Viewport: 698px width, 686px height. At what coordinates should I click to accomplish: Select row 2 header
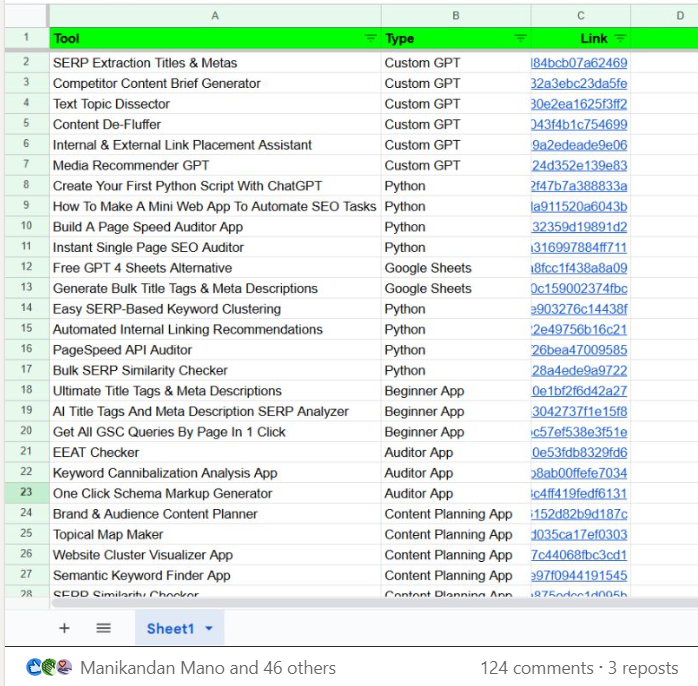click(x=26, y=61)
